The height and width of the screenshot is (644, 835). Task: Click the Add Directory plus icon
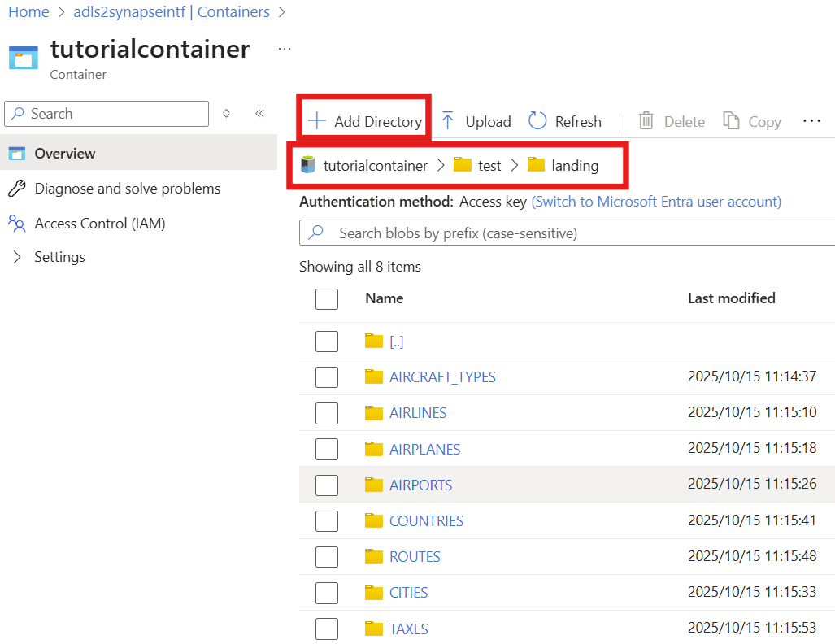(316, 121)
